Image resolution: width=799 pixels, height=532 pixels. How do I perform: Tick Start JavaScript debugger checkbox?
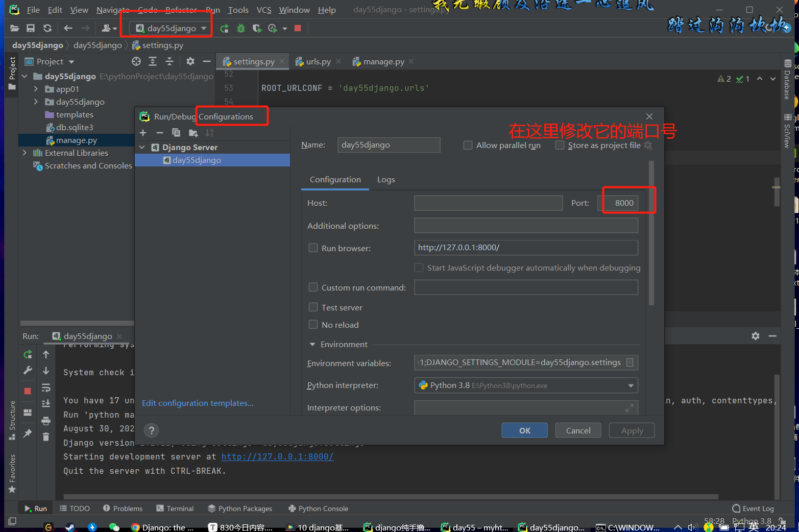(x=419, y=268)
